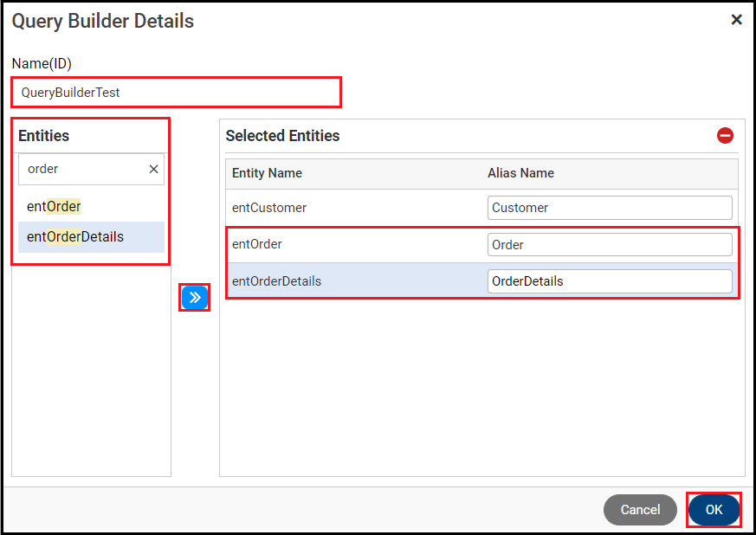Screen dimensions: 756x535
Task: Select the entCustomer row in Selected Entities
Action: (269, 208)
